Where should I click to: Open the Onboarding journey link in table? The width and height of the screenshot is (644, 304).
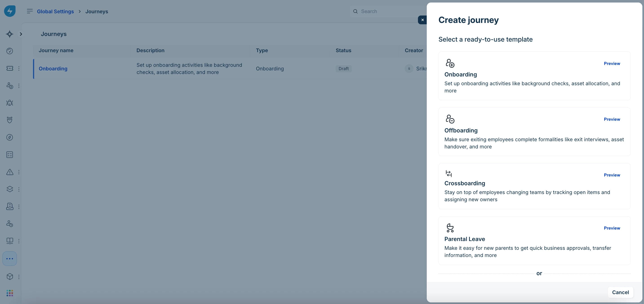point(53,69)
